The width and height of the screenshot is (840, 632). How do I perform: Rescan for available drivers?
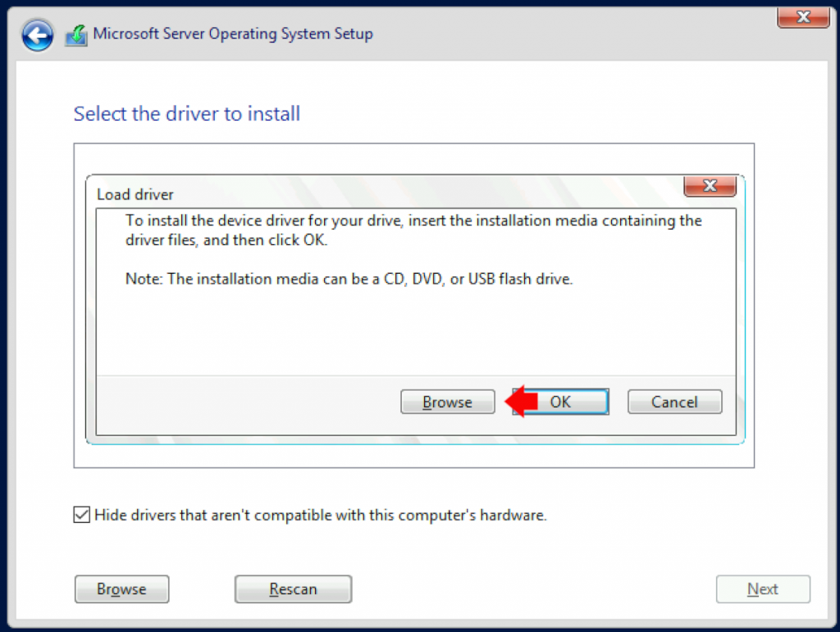click(x=293, y=589)
